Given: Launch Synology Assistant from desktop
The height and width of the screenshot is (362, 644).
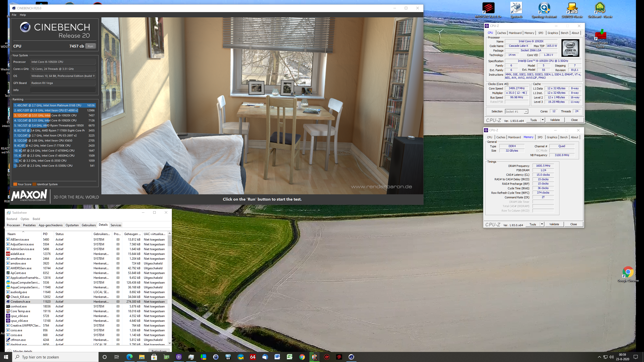Looking at the screenshot, I should (x=544, y=10).
